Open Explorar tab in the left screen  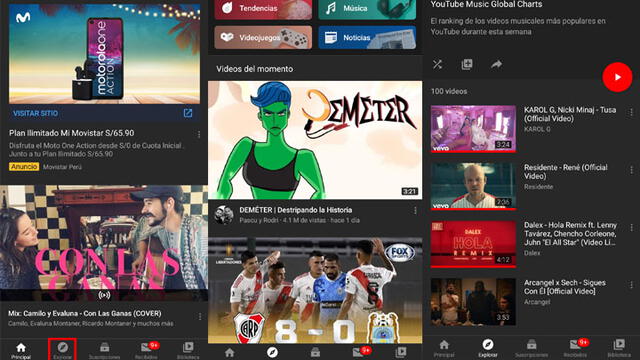(x=62, y=350)
